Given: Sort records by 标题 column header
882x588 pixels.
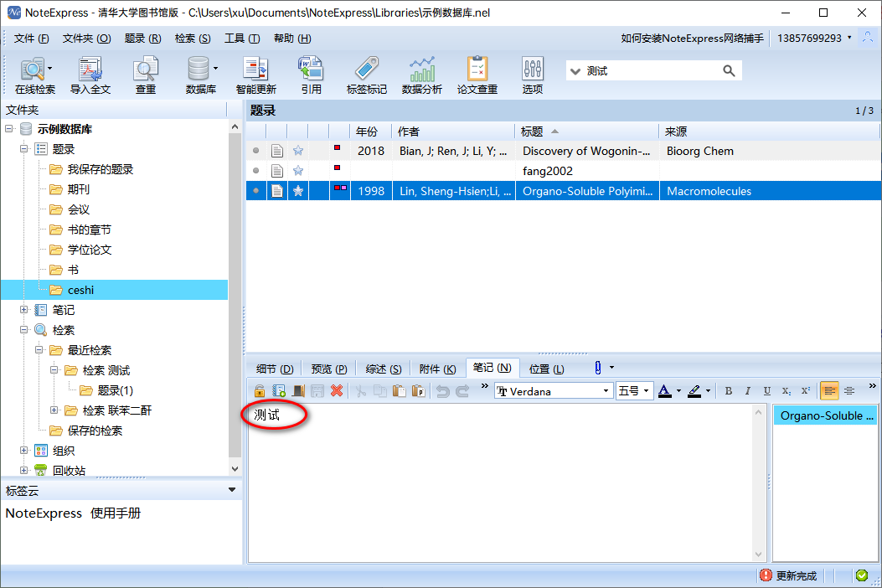Looking at the screenshot, I should (586, 132).
